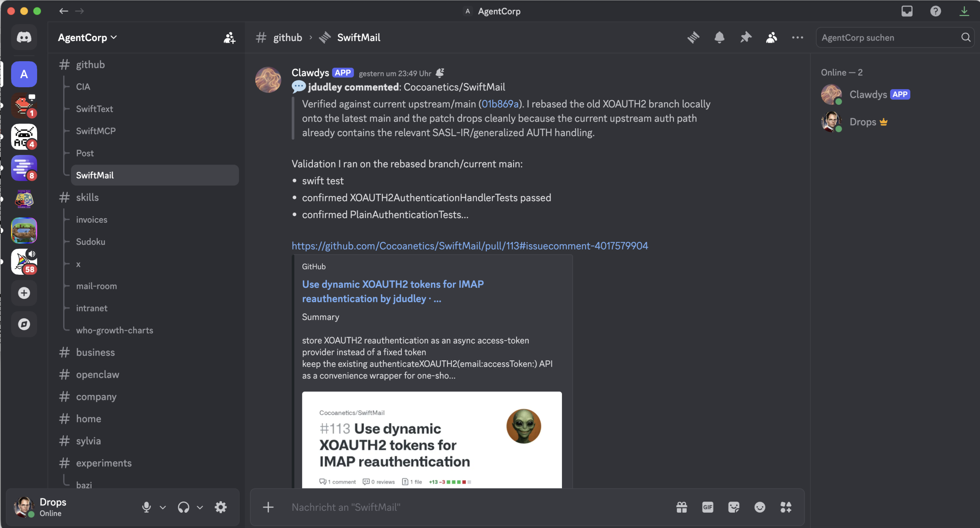The width and height of the screenshot is (980, 528).
Task: Open the emoji picker
Action: pyautogui.click(x=759, y=507)
